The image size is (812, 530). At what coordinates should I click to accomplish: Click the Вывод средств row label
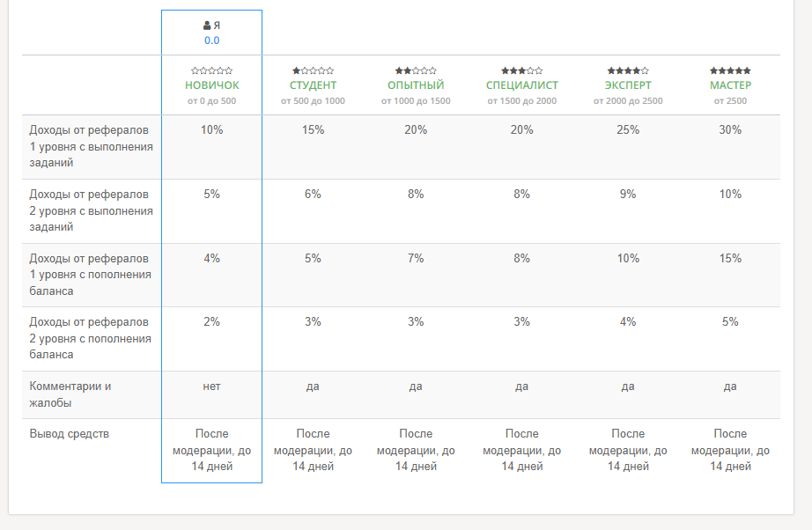(x=70, y=434)
